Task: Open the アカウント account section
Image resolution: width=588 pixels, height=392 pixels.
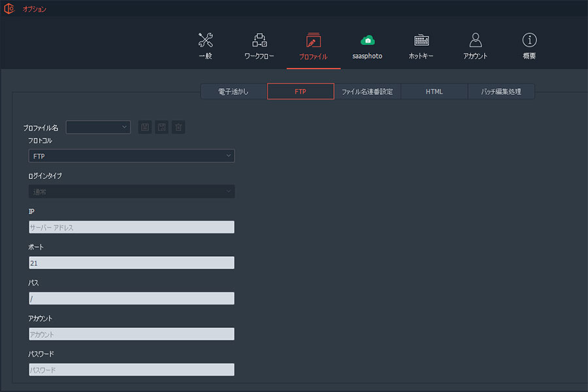Action: coord(475,46)
